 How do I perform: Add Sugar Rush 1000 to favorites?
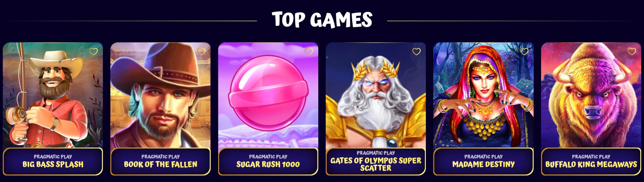pyautogui.click(x=309, y=51)
